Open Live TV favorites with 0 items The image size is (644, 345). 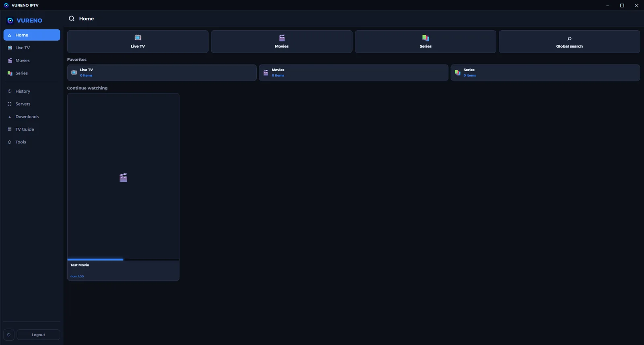pos(162,73)
